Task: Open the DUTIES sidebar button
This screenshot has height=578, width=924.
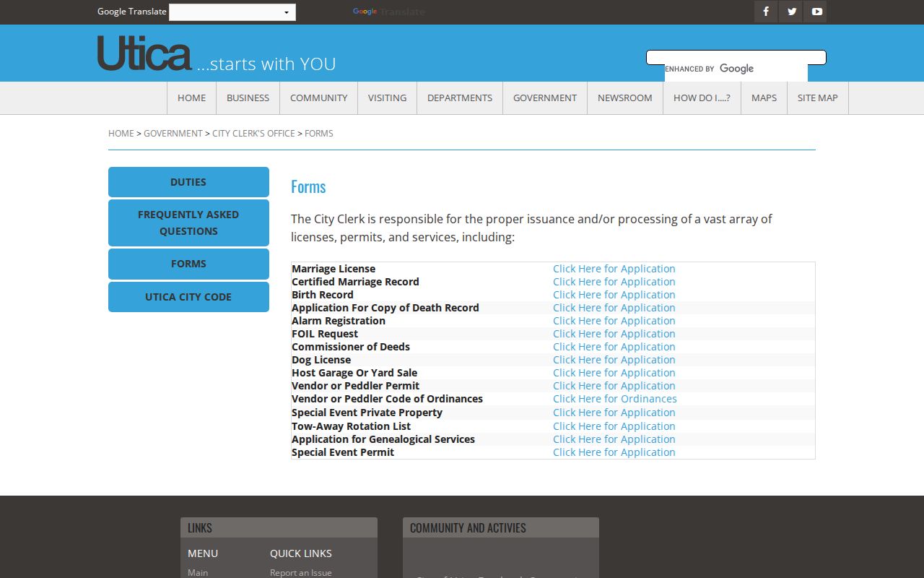Action: [x=188, y=182]
